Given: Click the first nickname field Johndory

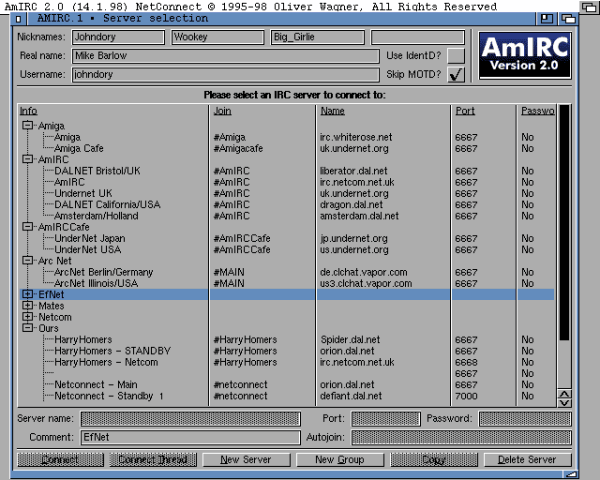Looking at the screenshot, I should click(118, 37).
